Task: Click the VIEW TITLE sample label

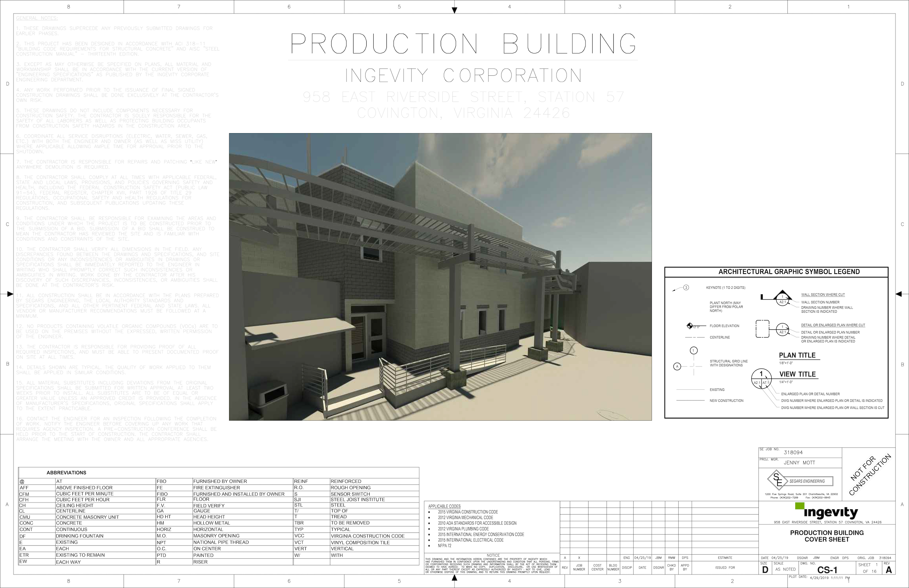Action: coord(798,374)
